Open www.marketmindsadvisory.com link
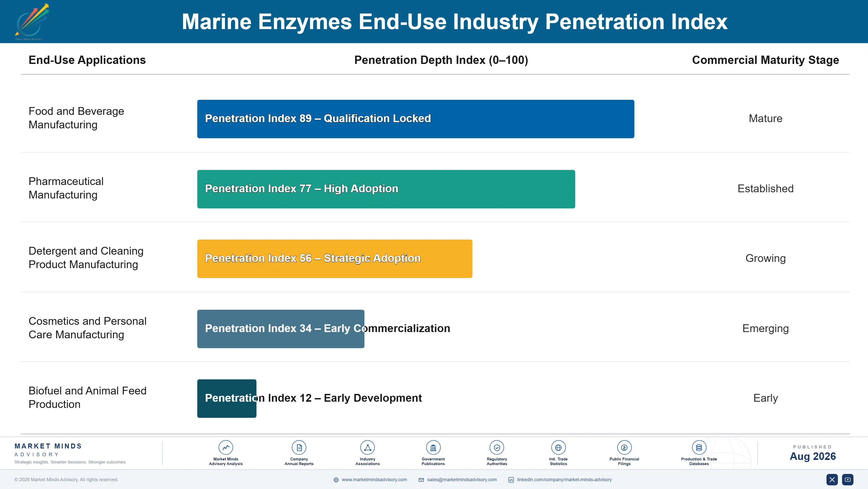Screen dimensions: 868x489 [x=374, y=480]
